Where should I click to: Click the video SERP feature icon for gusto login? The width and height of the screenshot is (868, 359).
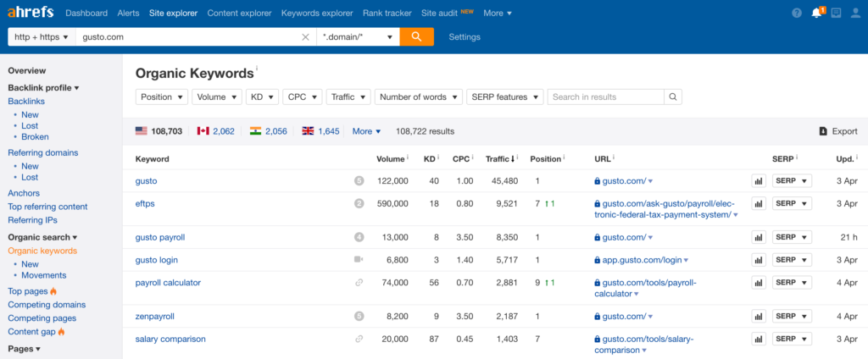click(359, 259)
